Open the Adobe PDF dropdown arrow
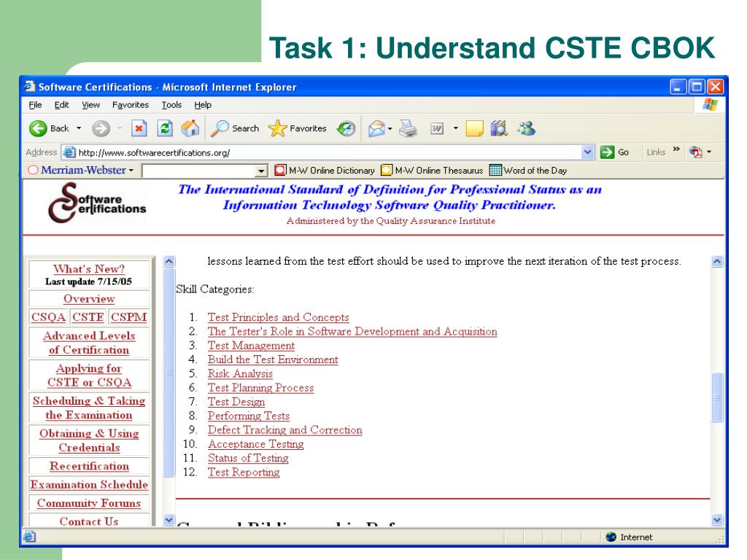The width and height of the screenshot is (747, 560). pos(709,152)
